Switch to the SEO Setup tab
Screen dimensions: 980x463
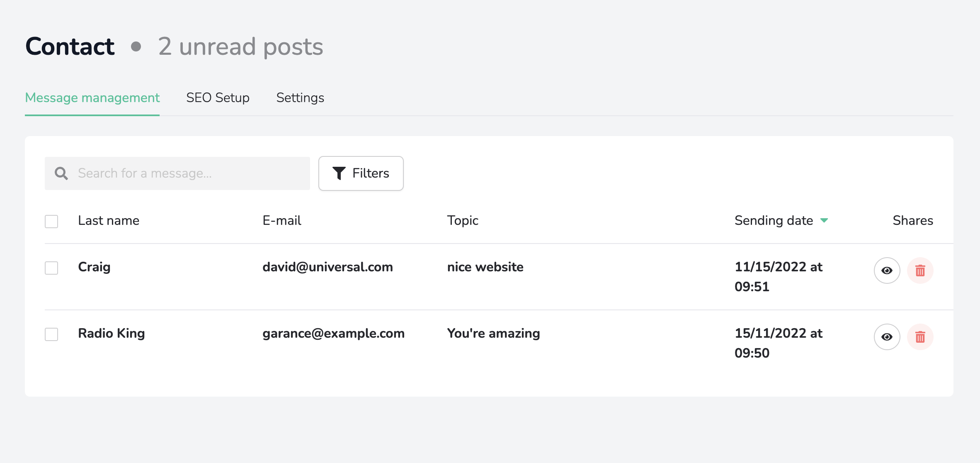pyautogui.click(x=218, y=98)
